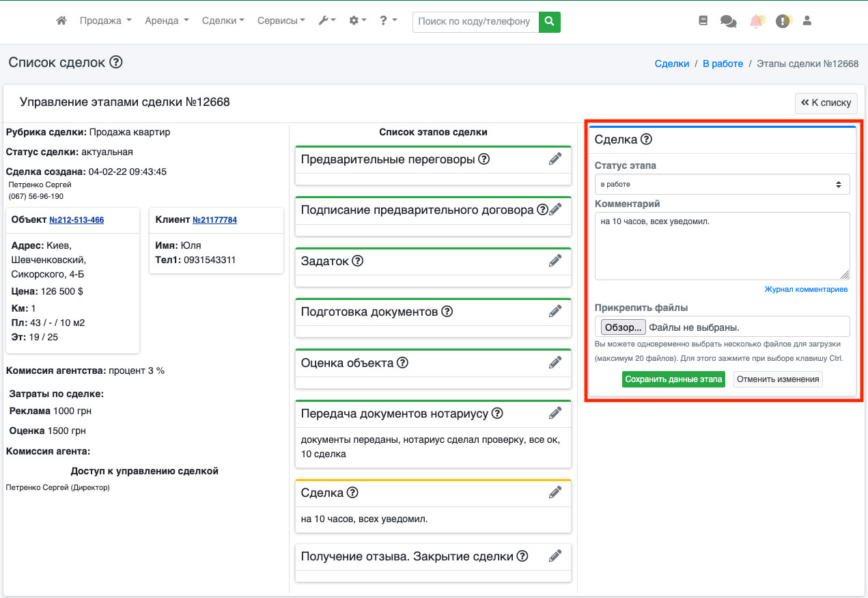Click Обзор file browse button
The image size is (868, 598).
(x=622, y=327)
